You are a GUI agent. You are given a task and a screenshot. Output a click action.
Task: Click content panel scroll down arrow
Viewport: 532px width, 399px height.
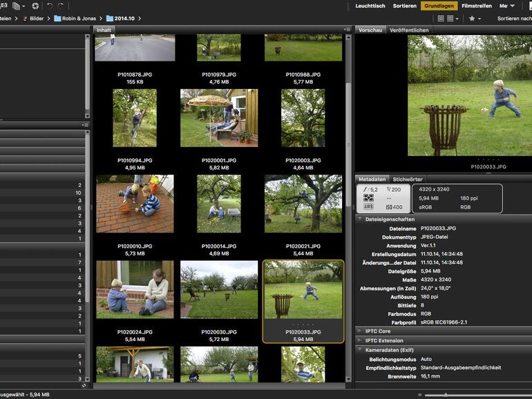pyautogui.click(x=348, y=379)
